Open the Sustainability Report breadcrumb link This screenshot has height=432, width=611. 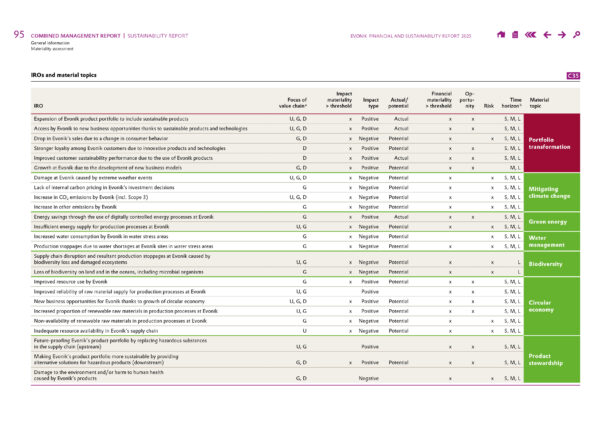[x=159, y=35]
